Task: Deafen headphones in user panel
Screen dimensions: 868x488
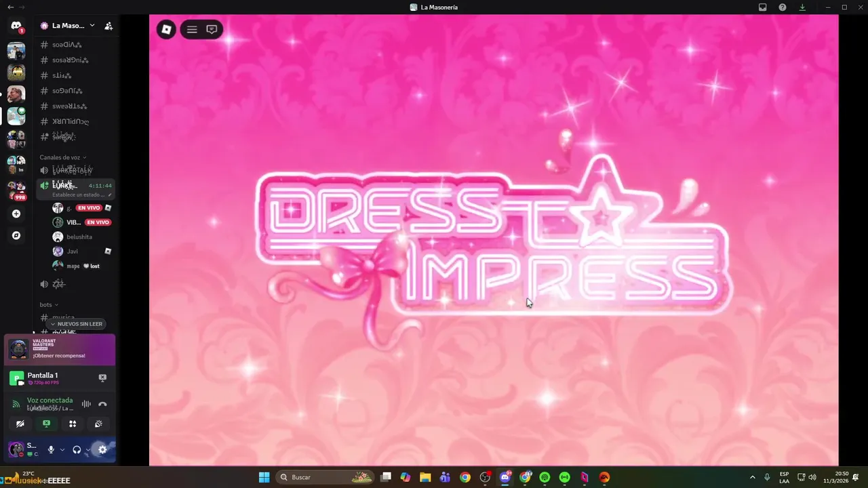Action: coord(77,449)
